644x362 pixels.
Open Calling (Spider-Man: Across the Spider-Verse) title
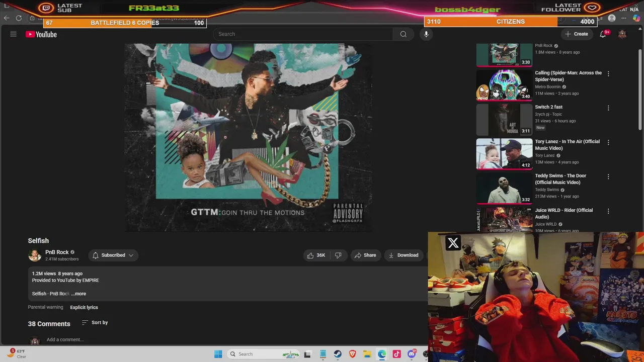pyautogui.click(x=568, y=76)
